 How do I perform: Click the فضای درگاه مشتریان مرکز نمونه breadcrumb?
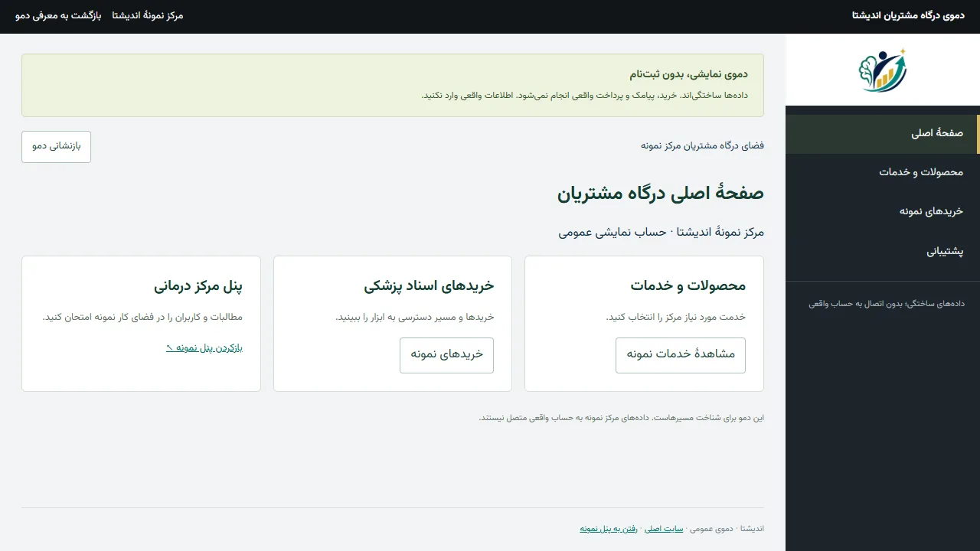click(703, 145)
